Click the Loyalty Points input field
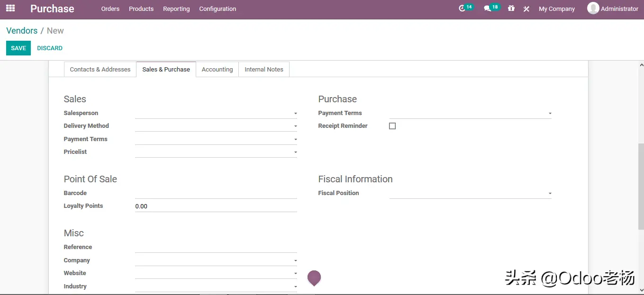The image size is (644, 295). [x=216, y=206]
